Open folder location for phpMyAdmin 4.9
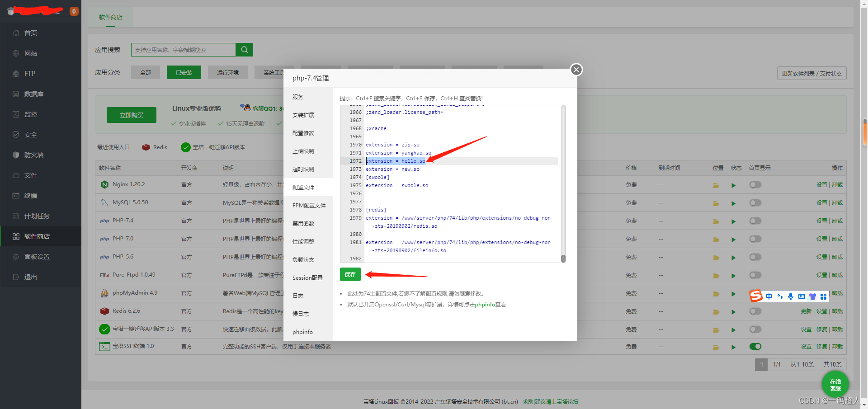The width and height of the screenshot is (868, 409). click(716, 294)
